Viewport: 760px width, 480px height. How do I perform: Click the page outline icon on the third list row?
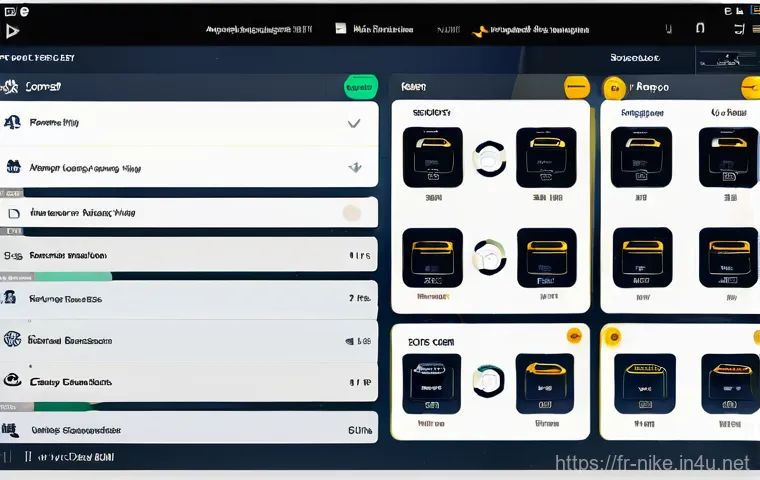(14, 213)
